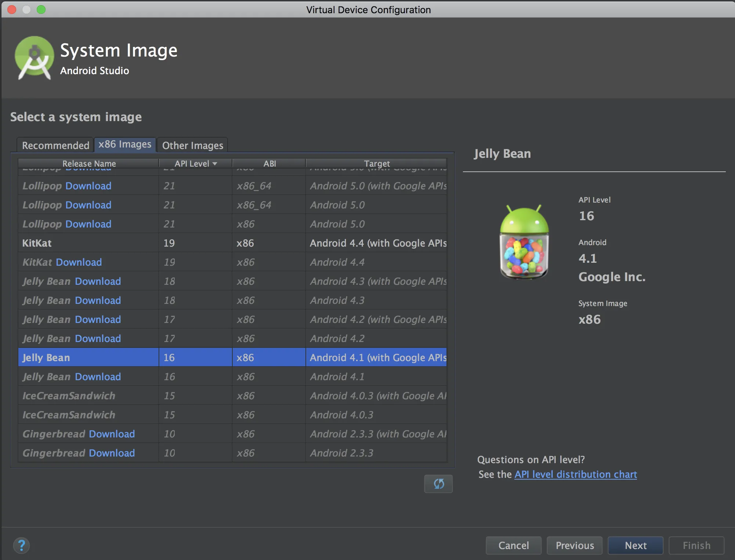
Task: Toggle the API Level sort arrow
Action: click(x=215, y=164)
